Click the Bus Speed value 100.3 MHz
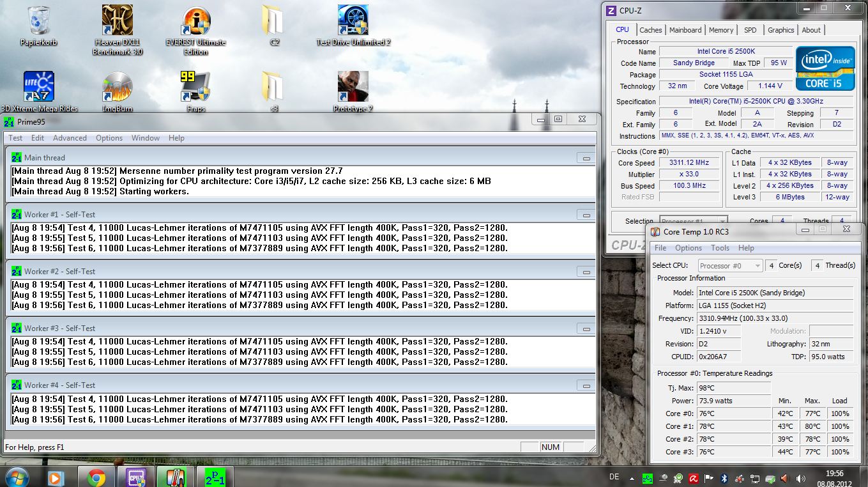Image resolution: width=868 pixels, height=487 pixels. pyautogui.click(x=689, y=186)
